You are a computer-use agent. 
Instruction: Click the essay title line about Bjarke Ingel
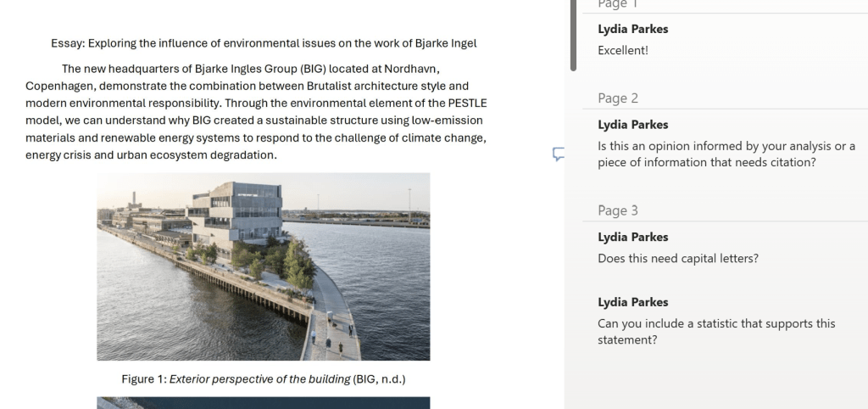(264, 43)
